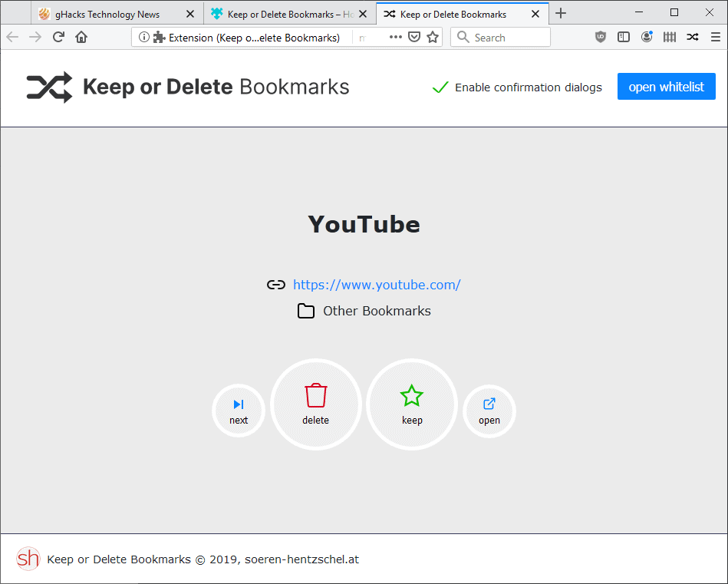Maximize the Firefox window

[674, 13]
